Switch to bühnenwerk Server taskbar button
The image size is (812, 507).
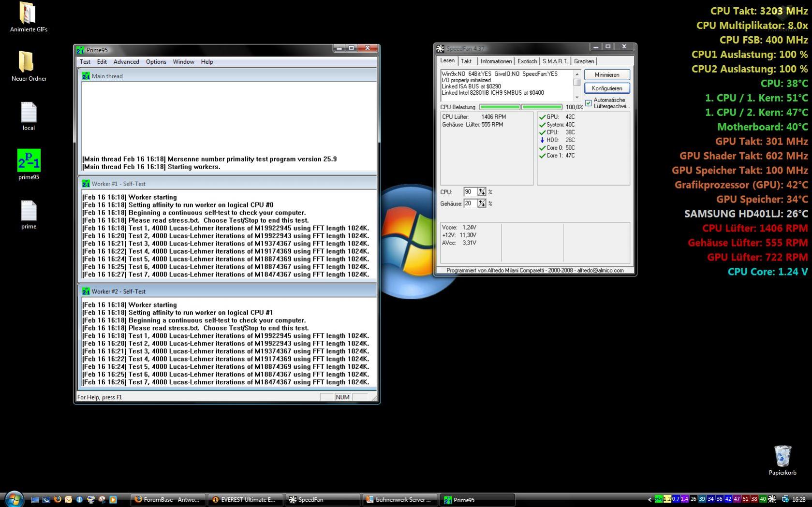[400, 500]
